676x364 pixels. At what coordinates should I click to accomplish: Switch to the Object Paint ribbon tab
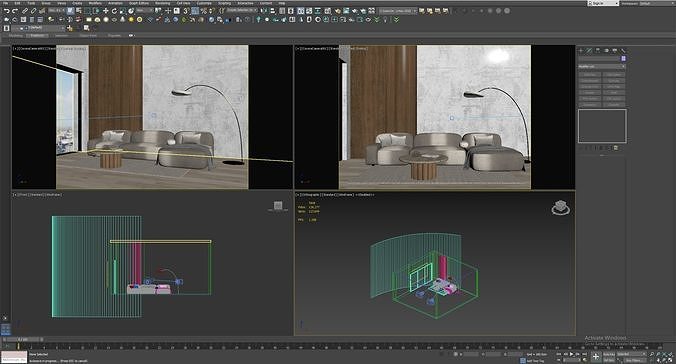point(88,35)
